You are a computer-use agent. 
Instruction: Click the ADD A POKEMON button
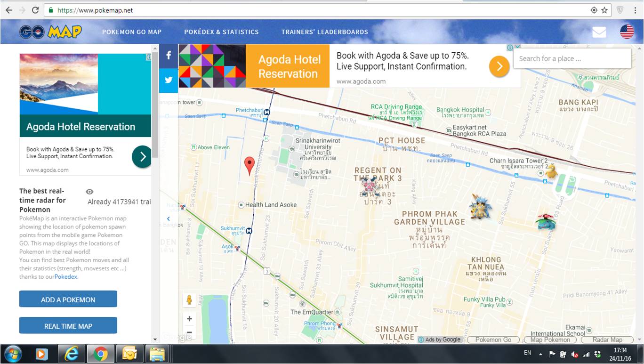(x=68, y=299)
